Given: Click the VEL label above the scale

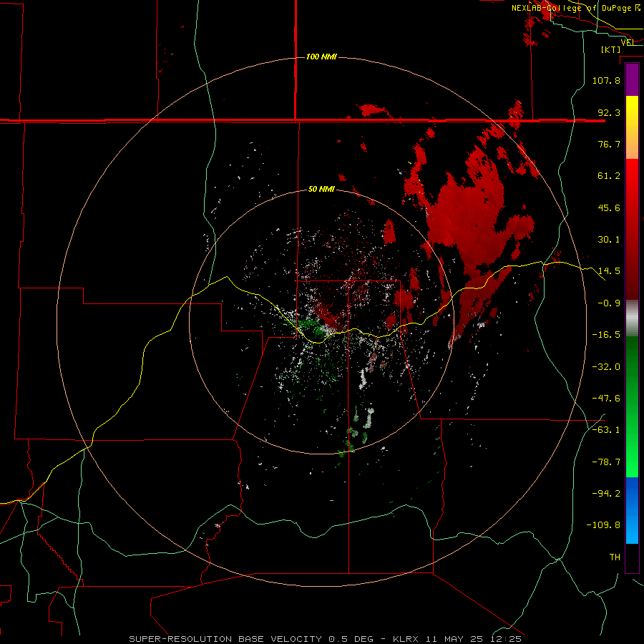Looking at the screenshot, I should coord(628,42).
